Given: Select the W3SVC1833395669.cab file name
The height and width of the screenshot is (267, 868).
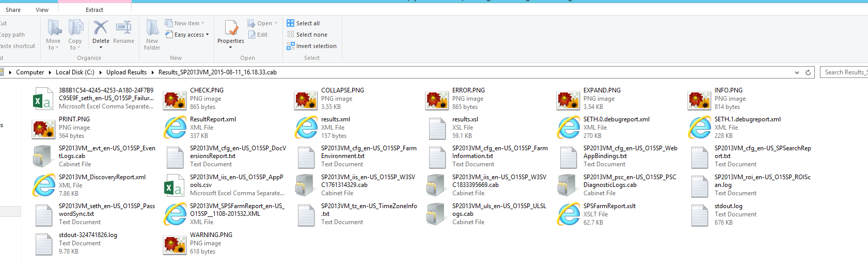Looking at the screenshot, I should pos(499,181).
